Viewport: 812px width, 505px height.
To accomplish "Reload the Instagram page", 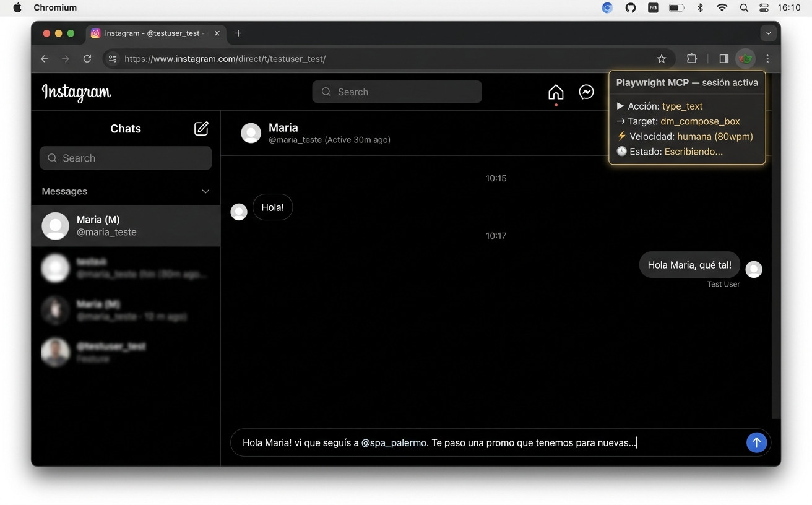I will [87, 59].
